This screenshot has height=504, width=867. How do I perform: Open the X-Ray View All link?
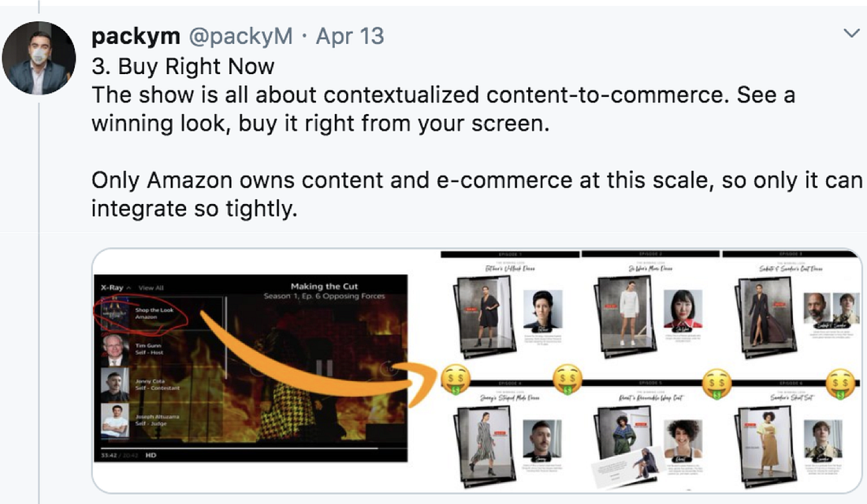click(x=151, y=288)
